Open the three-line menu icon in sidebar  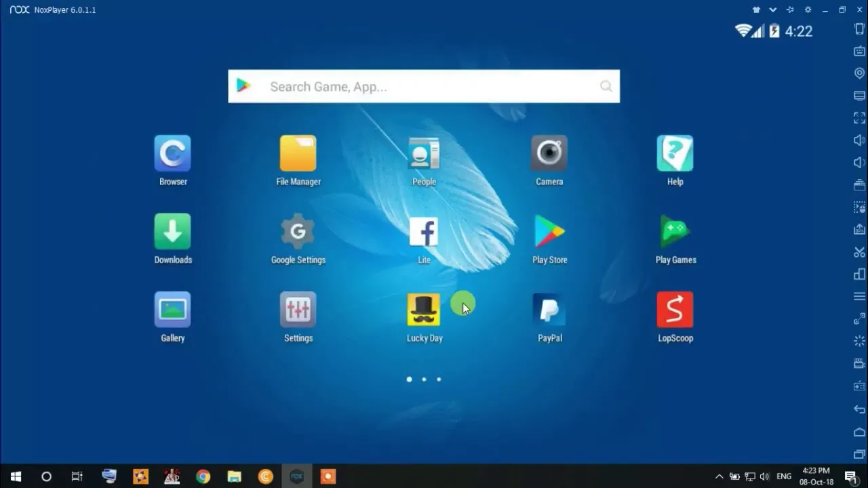click(859, 297)
